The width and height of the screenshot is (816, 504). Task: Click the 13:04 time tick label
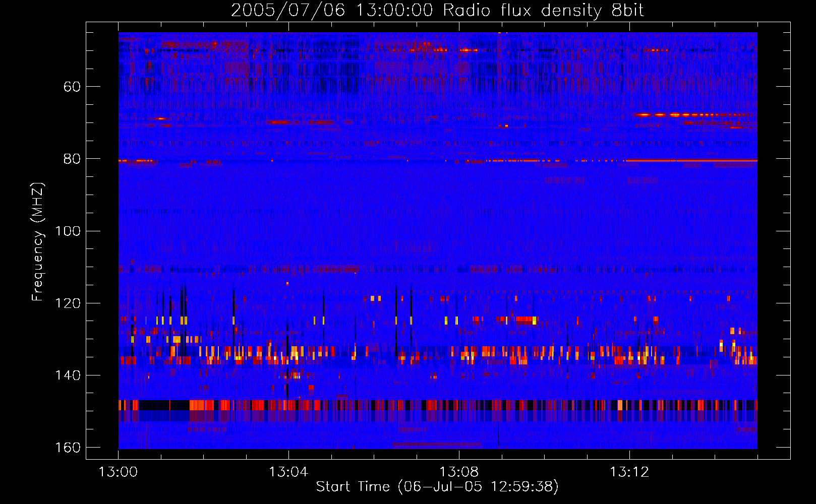[288, 472]
